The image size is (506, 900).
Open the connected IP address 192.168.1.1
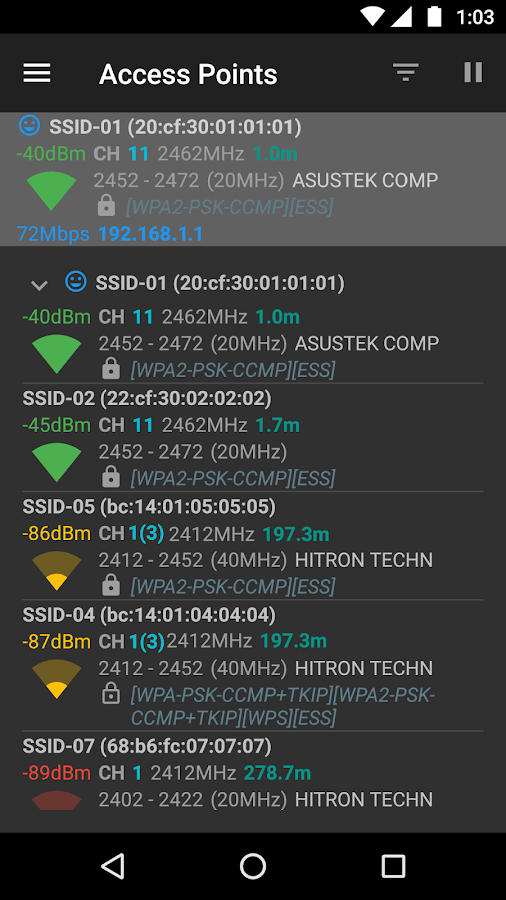[150, 234]
